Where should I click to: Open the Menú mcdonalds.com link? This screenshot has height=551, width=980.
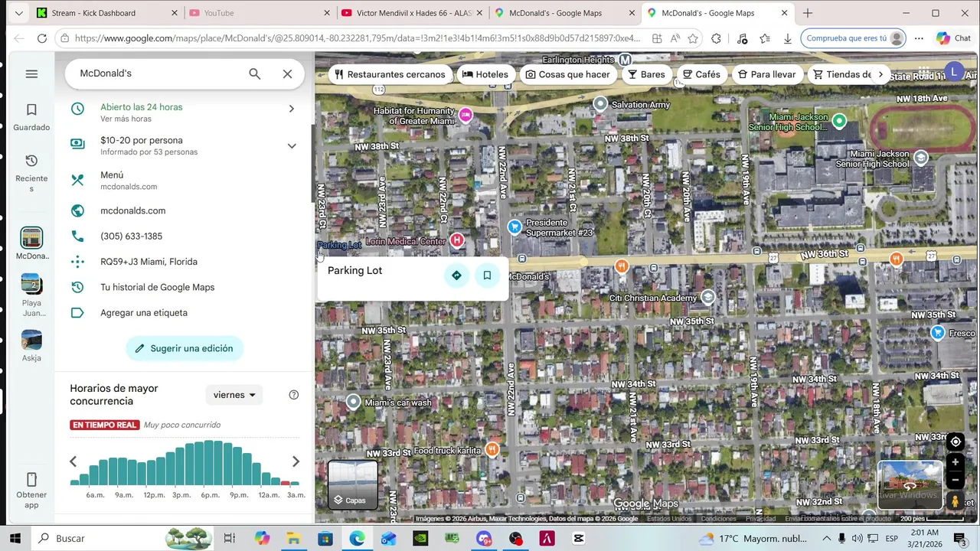184,180
